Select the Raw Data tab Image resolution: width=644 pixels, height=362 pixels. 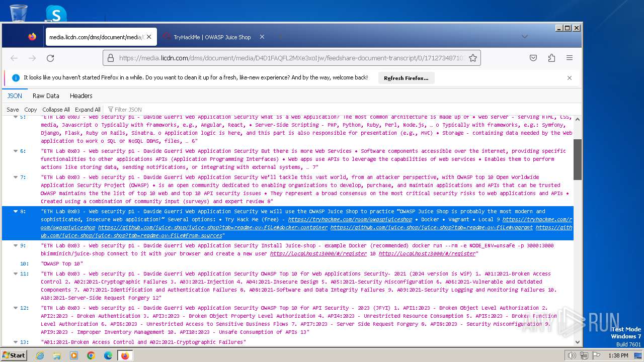tap(46, 96)
